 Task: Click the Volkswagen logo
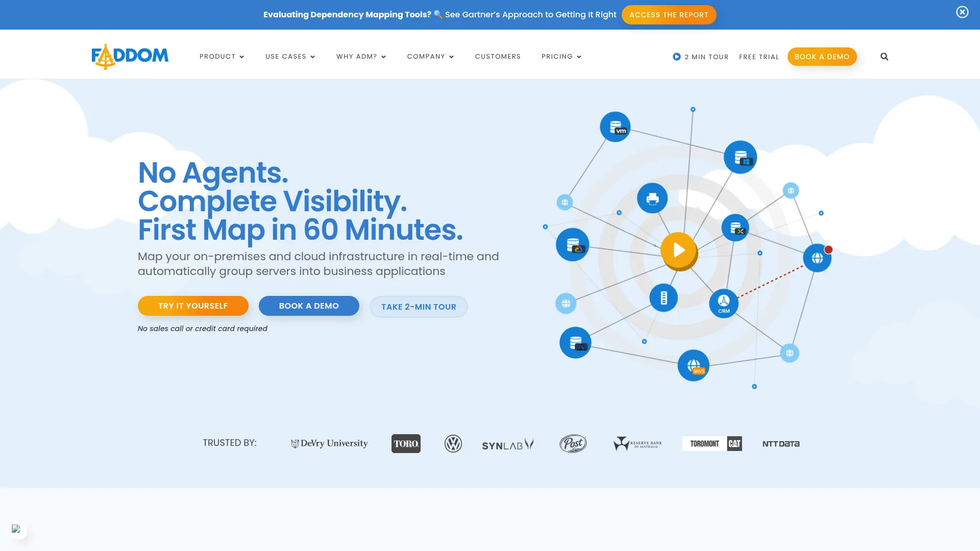[453, 443]
